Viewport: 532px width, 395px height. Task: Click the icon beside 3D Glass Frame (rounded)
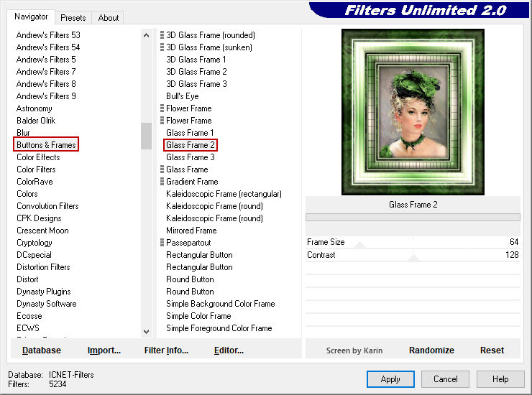point(162,35)
